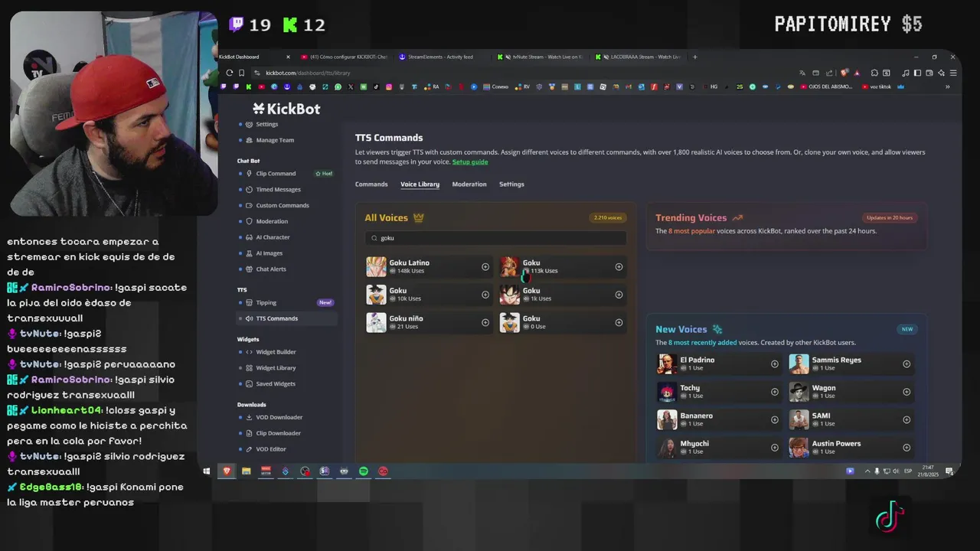
Task: Add the Goku voice with 113k uses
Action: pyautogui.click(x=619, y=267)
